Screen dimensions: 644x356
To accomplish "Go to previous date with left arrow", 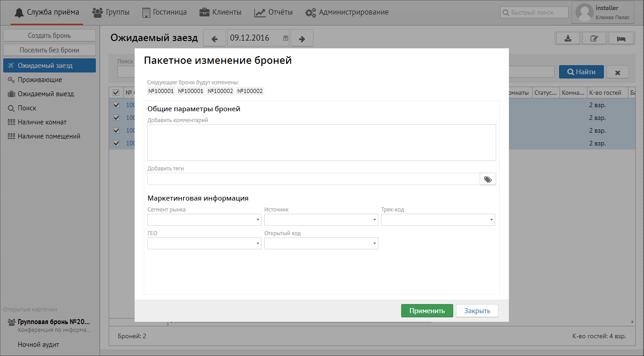I will (x=215, y=39).
